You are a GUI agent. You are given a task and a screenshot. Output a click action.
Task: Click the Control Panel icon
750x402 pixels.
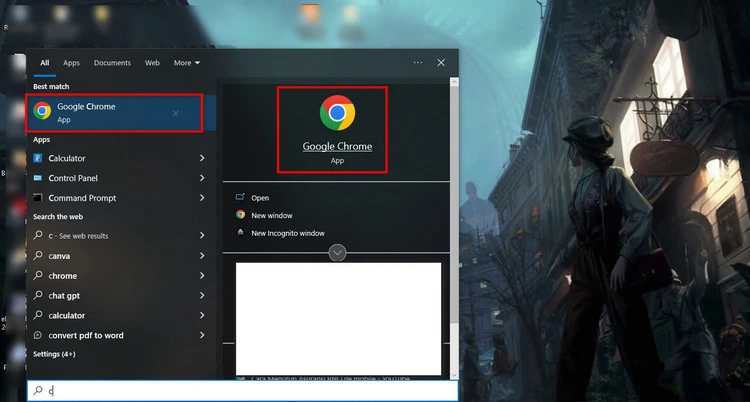[38, 178]
